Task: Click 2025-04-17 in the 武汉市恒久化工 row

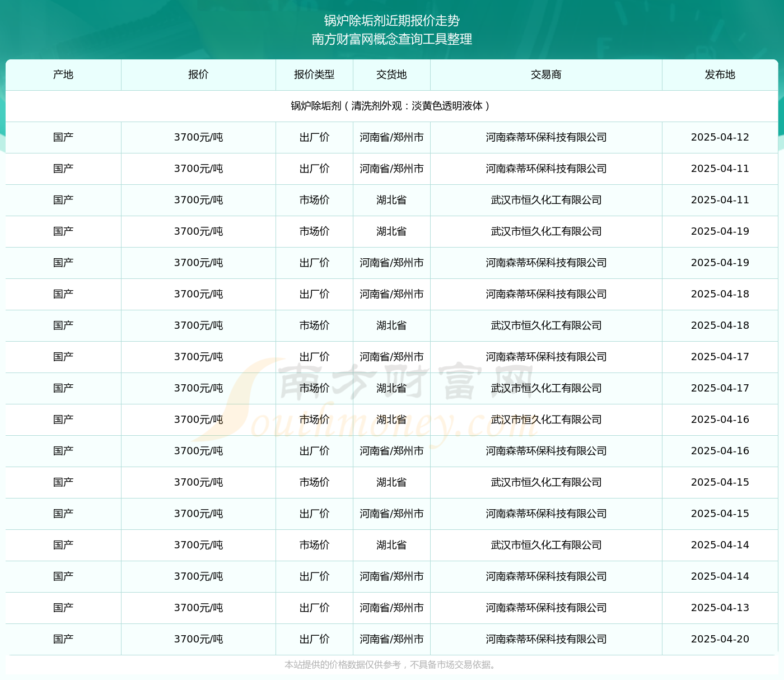Action: click(720, 388)
